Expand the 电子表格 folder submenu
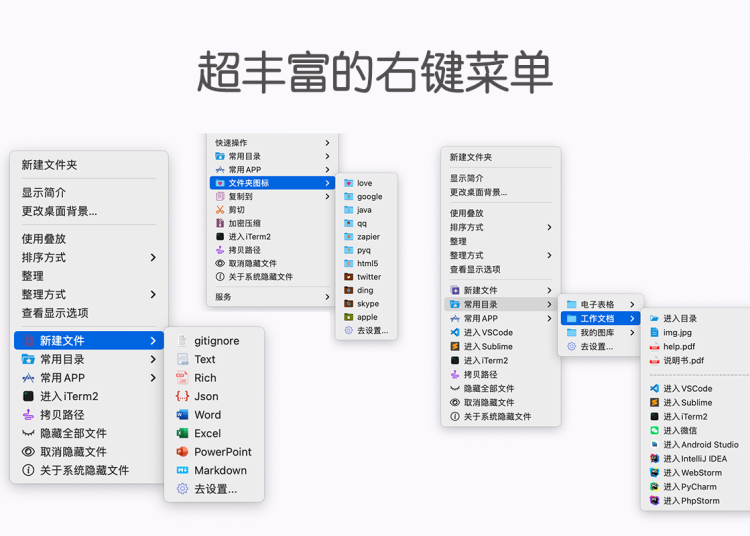This screenshot has width=750, height=536. (632, 305)
